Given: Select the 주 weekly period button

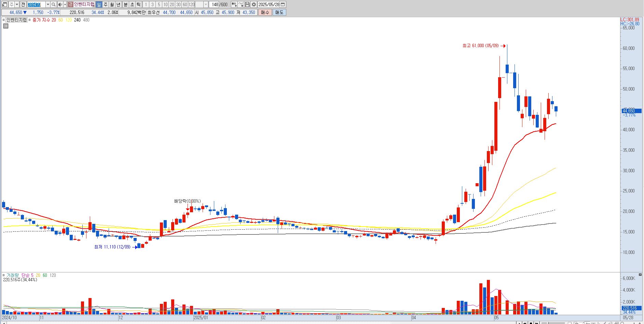Looking at the screenshot, I should [x=105, y=4].
